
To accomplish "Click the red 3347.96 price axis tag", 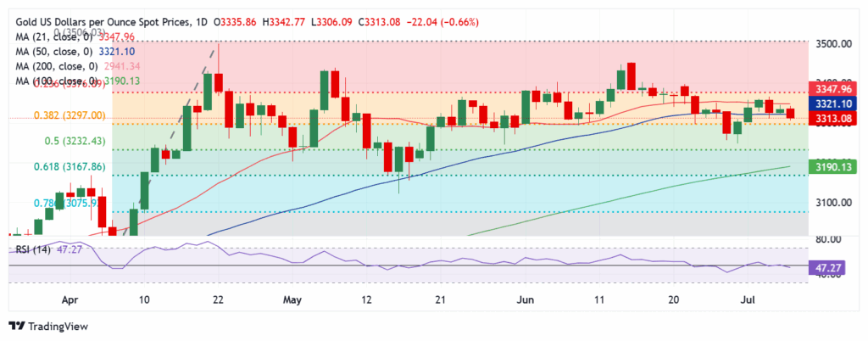I will 834,88.
